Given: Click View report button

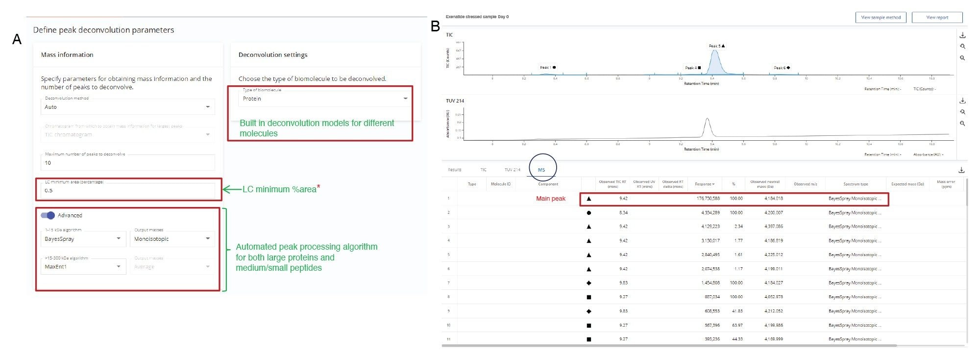Looking at the screenshot, I should [937, 17].
